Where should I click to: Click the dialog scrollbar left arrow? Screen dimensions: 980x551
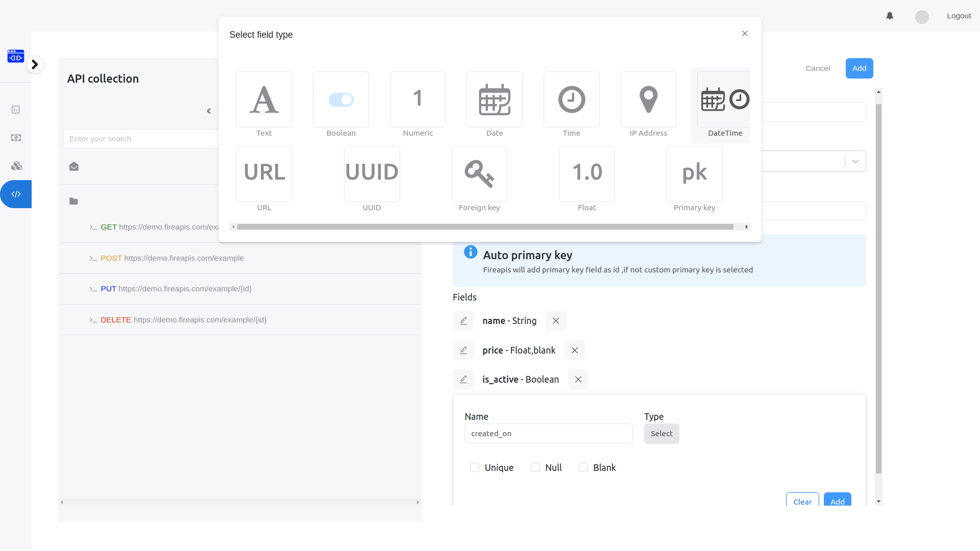pos(233,227)
